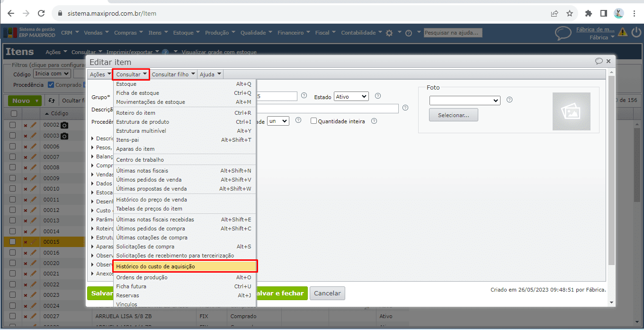
Task: Choose Ficha de estoque menu entry
Action: 185,93
